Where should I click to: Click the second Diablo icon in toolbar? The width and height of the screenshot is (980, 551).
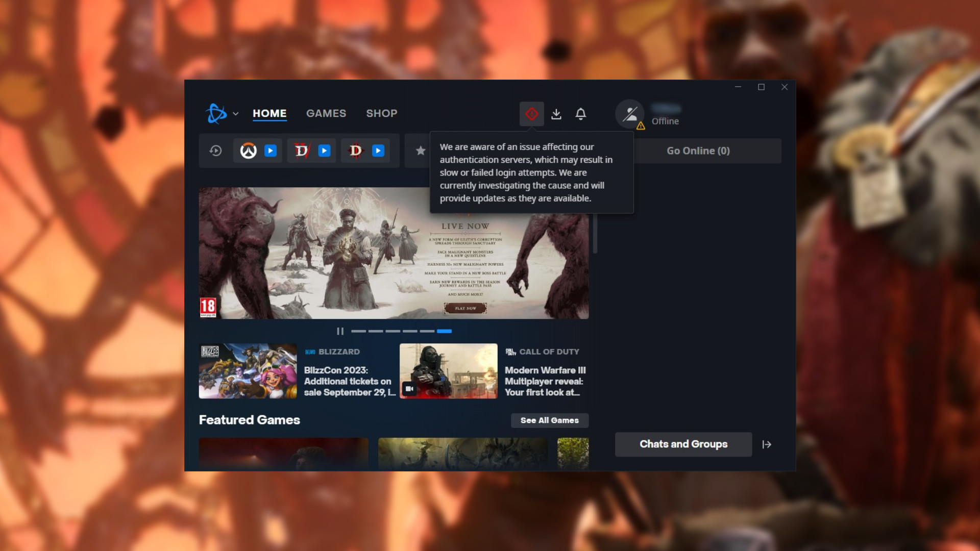[x=355, y=150]
